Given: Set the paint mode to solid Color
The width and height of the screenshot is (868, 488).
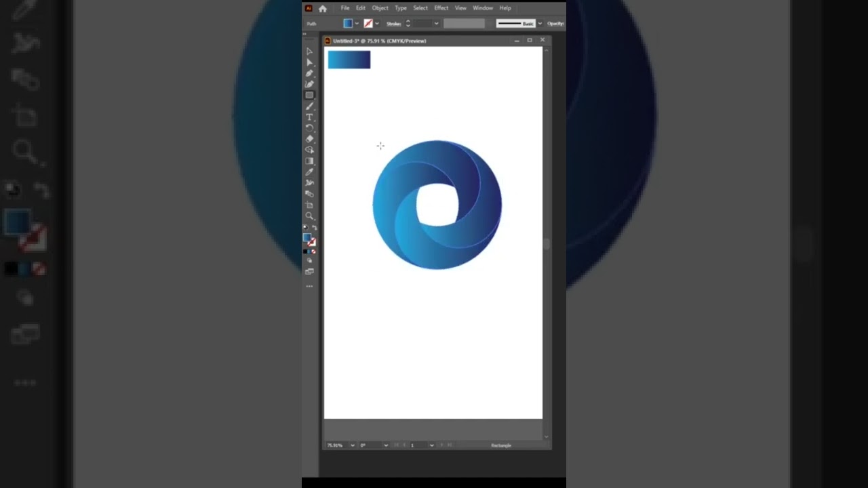Looking at the screenshot, I should tap(304, 251).
